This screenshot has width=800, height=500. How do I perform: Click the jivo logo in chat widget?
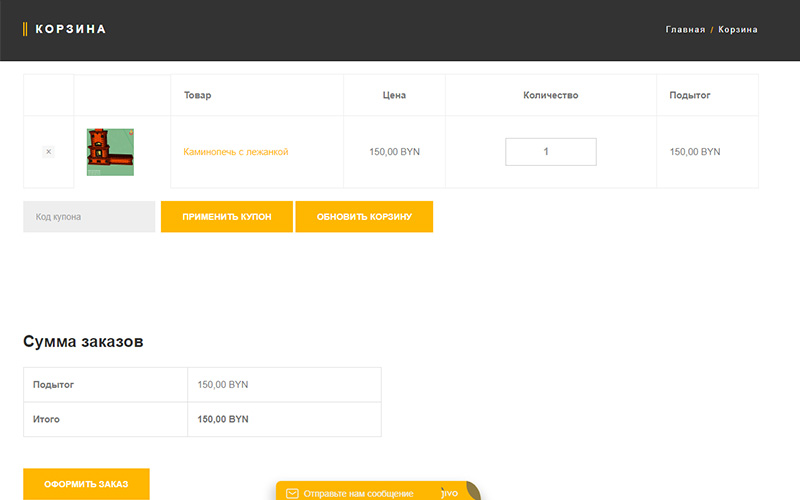(x=449, y=493)
